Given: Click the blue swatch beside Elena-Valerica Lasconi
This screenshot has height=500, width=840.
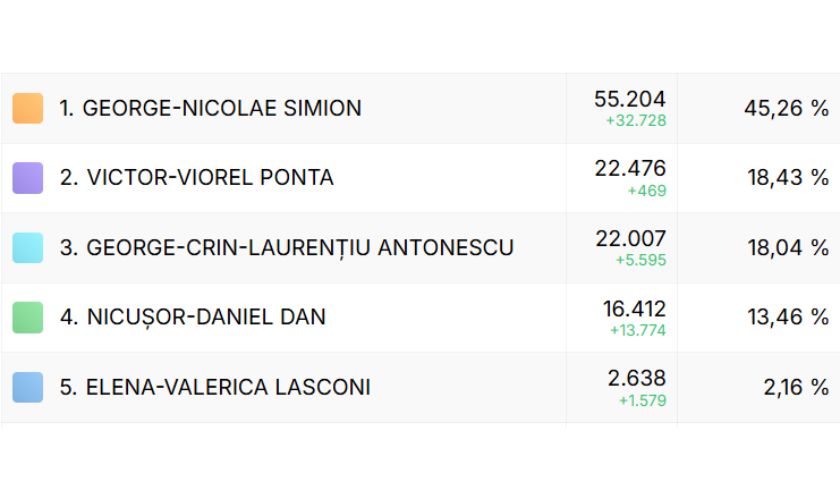Looking at the screenshot, I should point(28,387).
